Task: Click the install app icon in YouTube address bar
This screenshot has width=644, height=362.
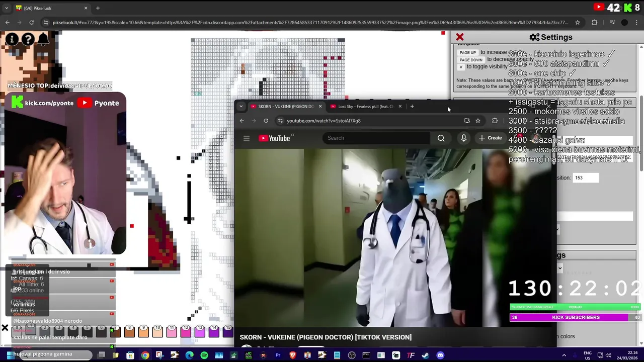Action: (x=467, y=121)
